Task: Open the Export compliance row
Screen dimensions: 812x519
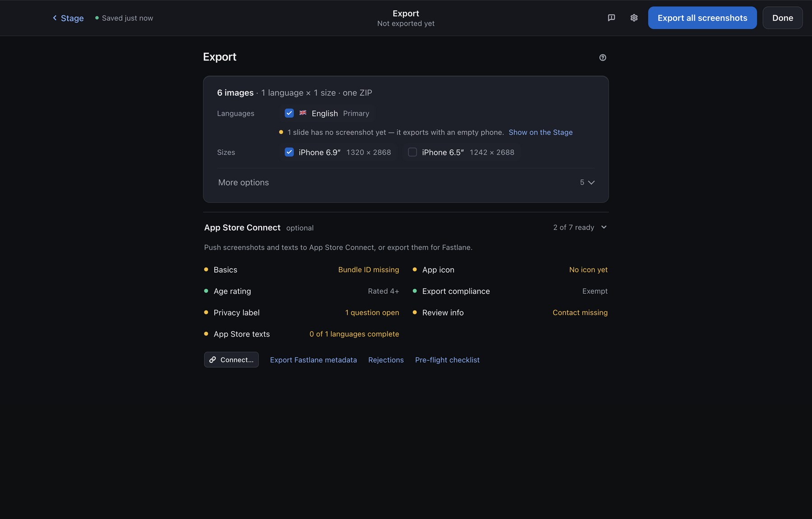Action: pyautogui.click(x=510, y=291)
